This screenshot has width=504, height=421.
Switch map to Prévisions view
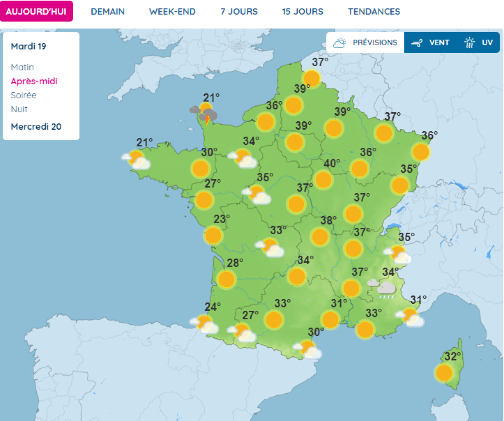[x=365, y=43]
